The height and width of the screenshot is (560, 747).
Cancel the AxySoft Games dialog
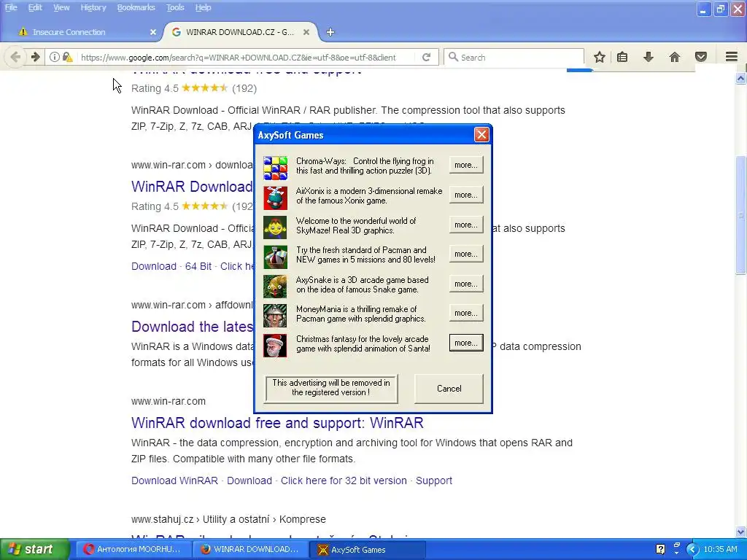pos(449,389)
